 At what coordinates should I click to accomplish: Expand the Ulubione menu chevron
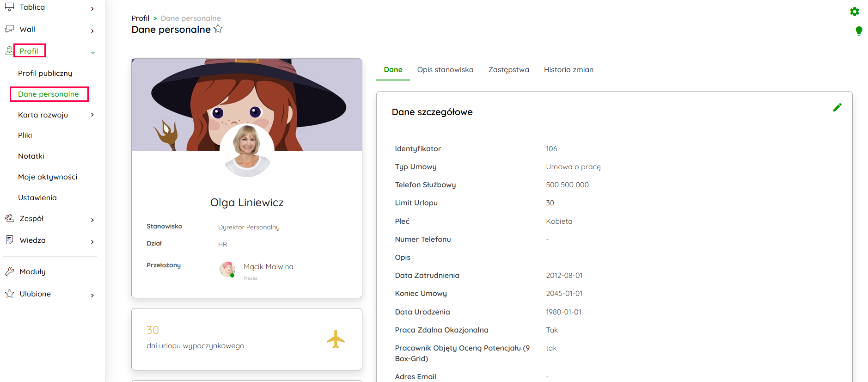[92, 295]
